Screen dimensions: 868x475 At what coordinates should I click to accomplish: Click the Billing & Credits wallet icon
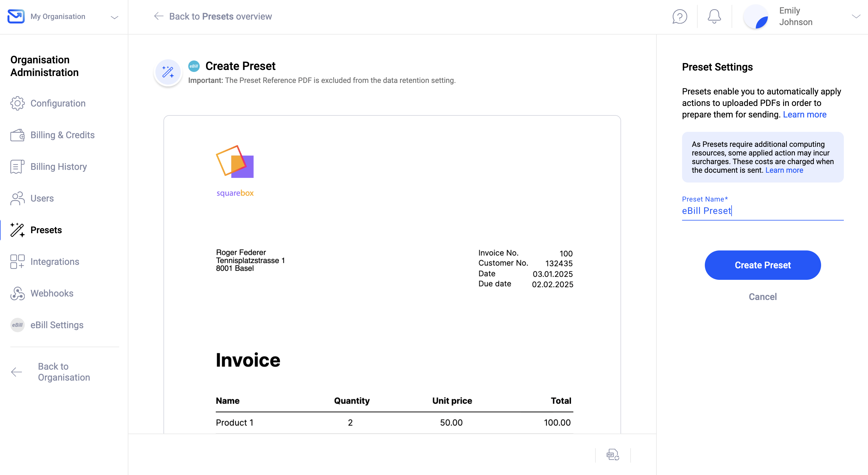click(17, 135)
